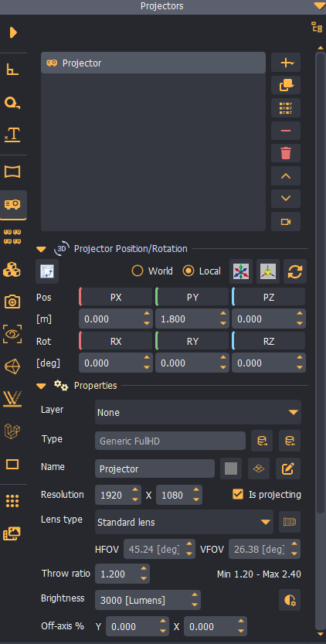The width and height of the screenshot is (326, 644).
Task: Open the 3D objects cubes icon
Action: click(x=12, y=270)
